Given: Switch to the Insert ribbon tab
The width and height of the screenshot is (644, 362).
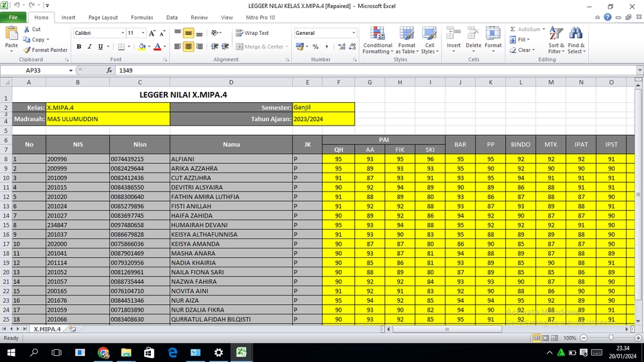Looking at the screenshot, I should tap(68, 17).
